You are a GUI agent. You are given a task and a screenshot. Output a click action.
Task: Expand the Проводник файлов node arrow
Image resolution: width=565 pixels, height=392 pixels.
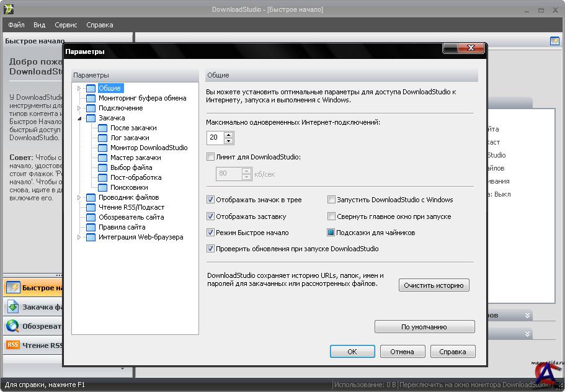[x=79, y=197]
